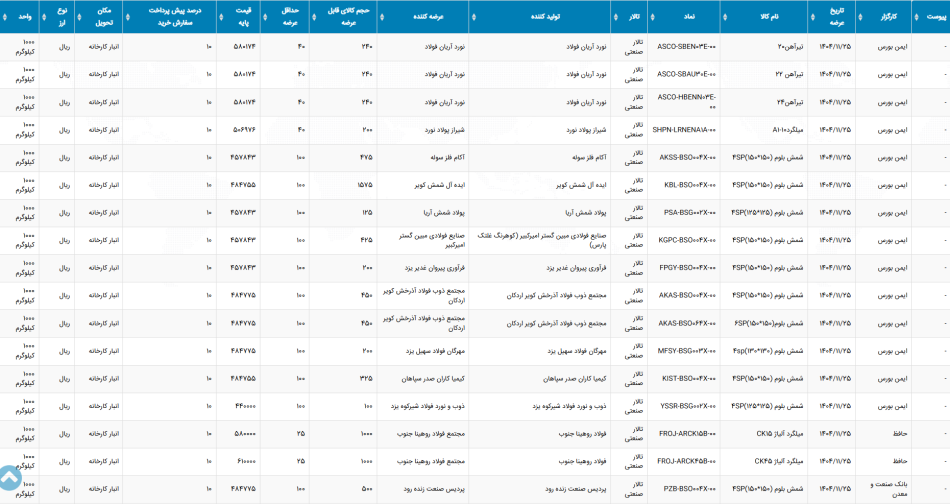The image size is (950, 504).
Task: Sort by عرضه کننده column sort arrows
Action: (x=381, y=17)
